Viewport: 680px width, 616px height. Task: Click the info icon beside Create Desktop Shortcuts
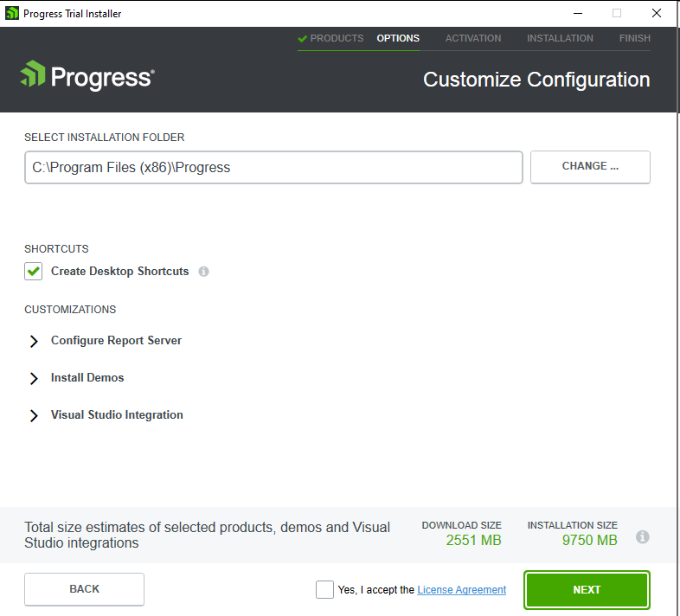pyautogui.click(x=203, y=272)
